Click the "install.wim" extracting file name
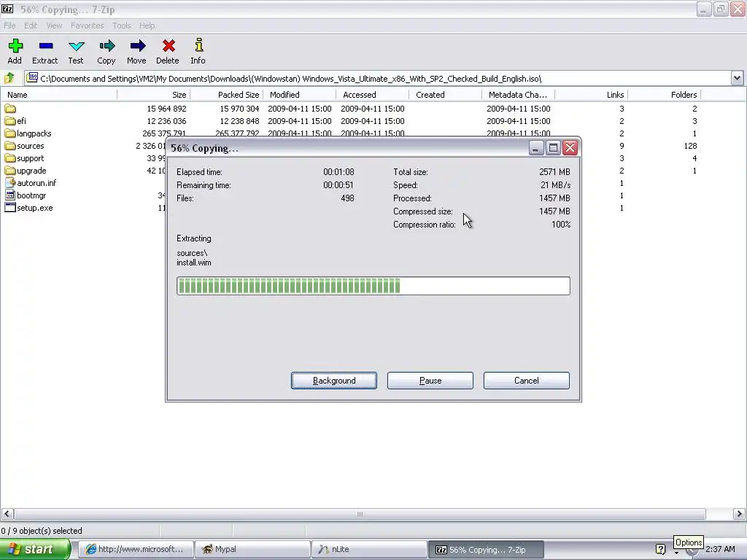The width and height of the screenshot is (747, 560). pos(194,262)
